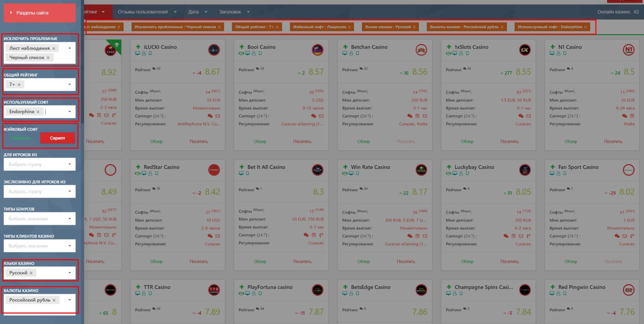Click the plus icon beside Luckybay Casino
Viewport: 644px width, 324px height.
click(x=449, y=167)
